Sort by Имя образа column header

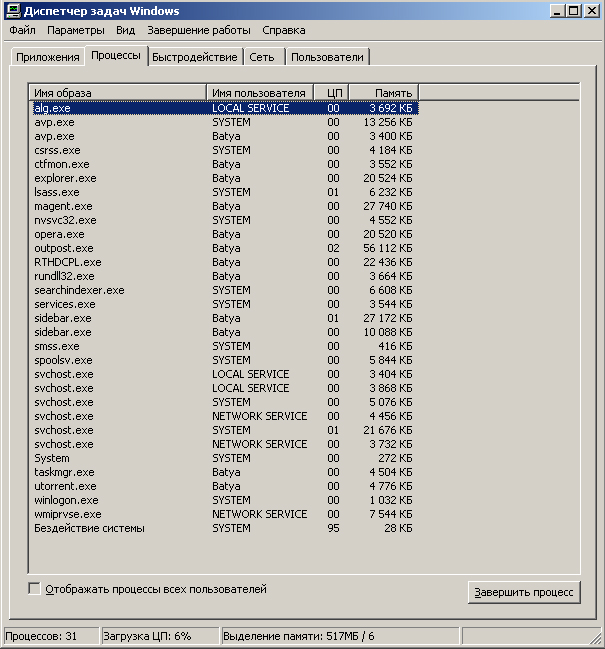pos(118,93)
